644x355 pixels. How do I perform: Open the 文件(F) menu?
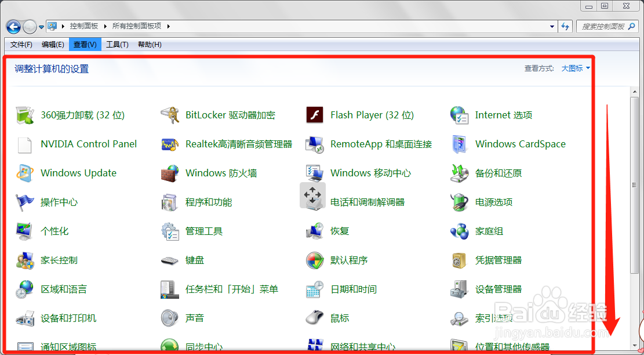[21, 44]
